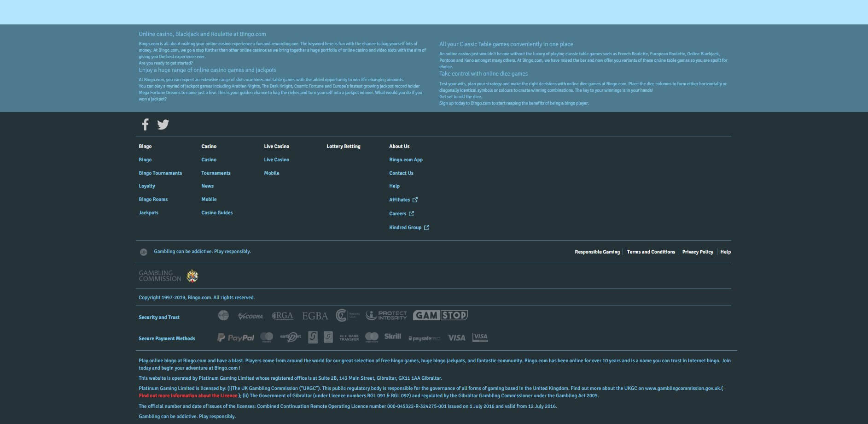This screenshot has height=424, width=868.
Task: Click 'Gambling can be addictive' text beside 18+ badge
Action: pyautogui.click(x=202, y=252)
